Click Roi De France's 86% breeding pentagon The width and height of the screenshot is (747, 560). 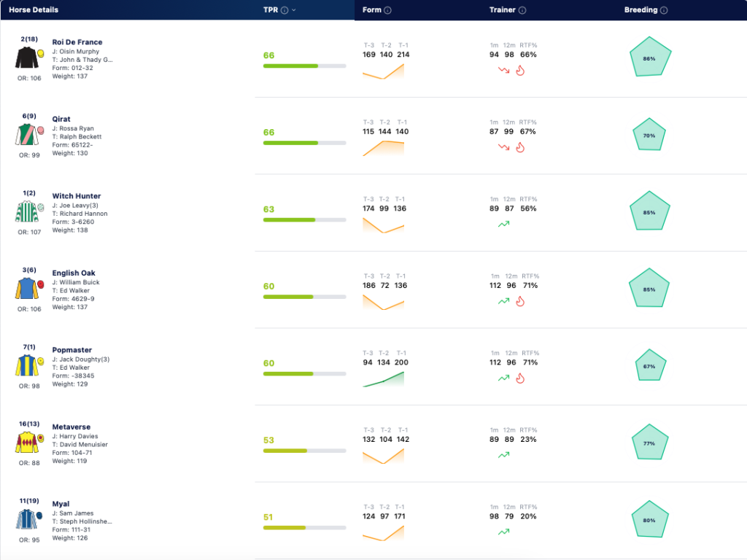pos(650,57)
